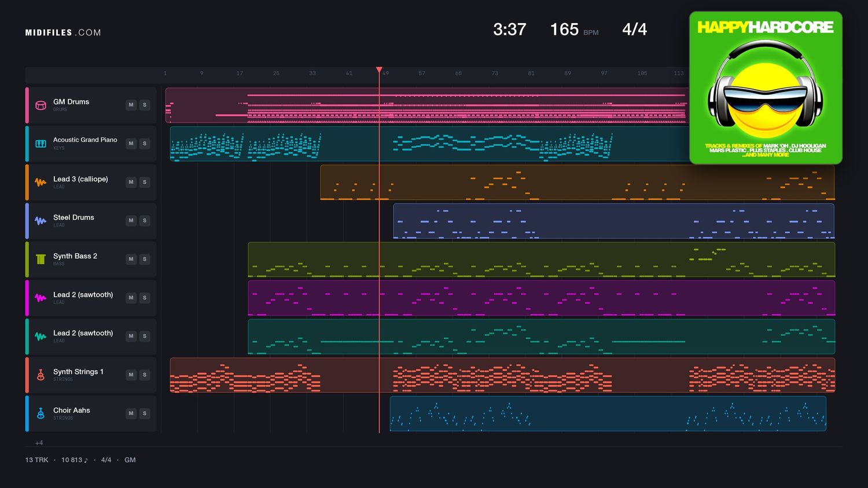Solo the Acoustic Grand Piano track
The image size is (868, 488).
pyautogui.click(x=145, y=143)
